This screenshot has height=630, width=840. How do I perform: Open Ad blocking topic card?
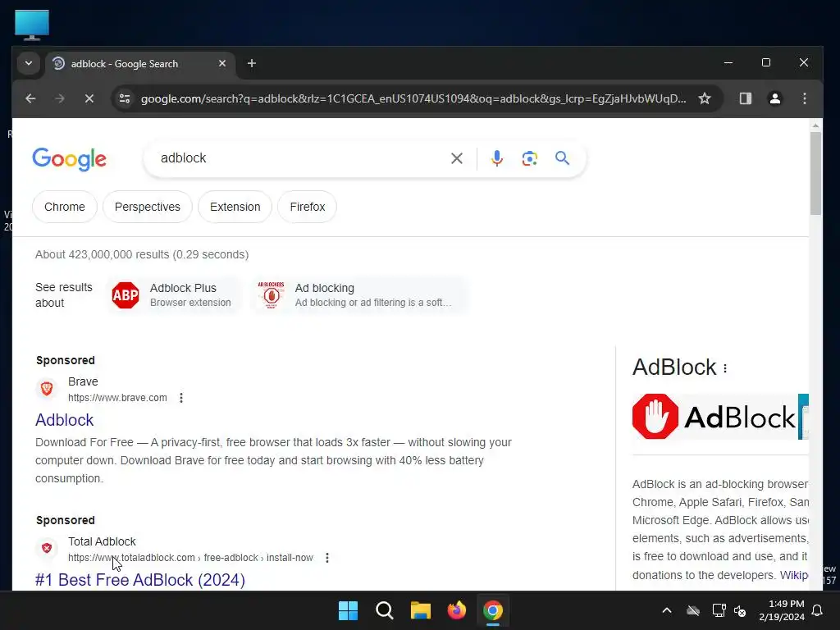click(x=360, y=294)
